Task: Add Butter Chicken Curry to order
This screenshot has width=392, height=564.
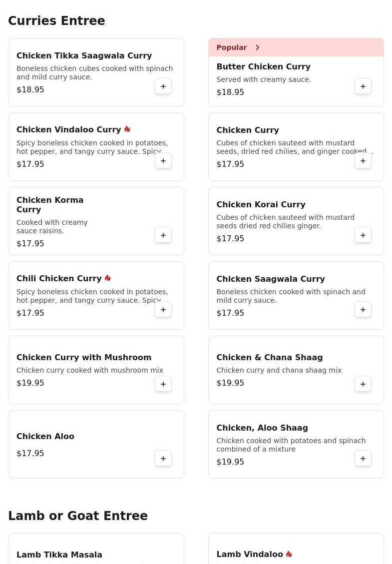Action: tap(363, 86)
